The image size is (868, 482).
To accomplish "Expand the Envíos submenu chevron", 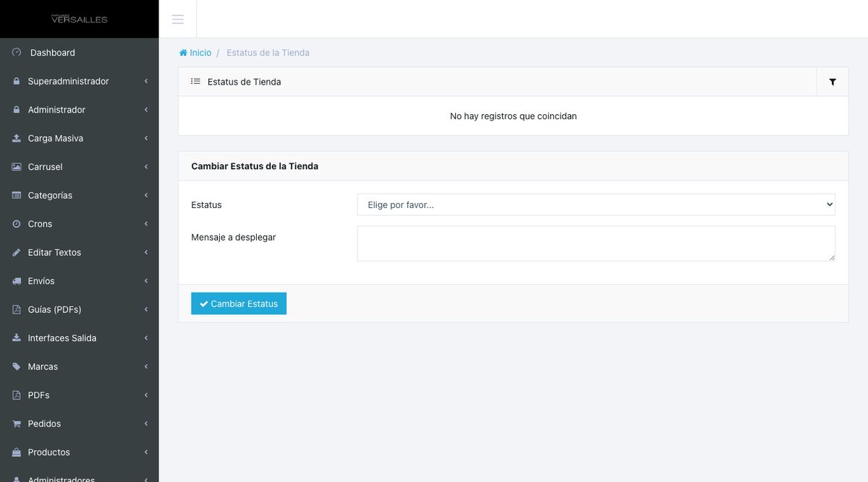I will pyautogui.click(x=146, y=281).
